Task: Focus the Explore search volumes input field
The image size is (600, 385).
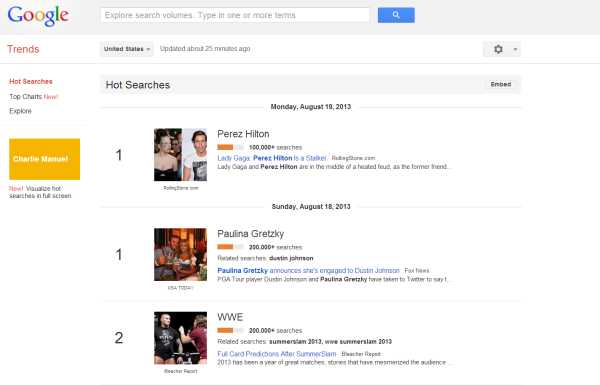Action: (235, 15)
